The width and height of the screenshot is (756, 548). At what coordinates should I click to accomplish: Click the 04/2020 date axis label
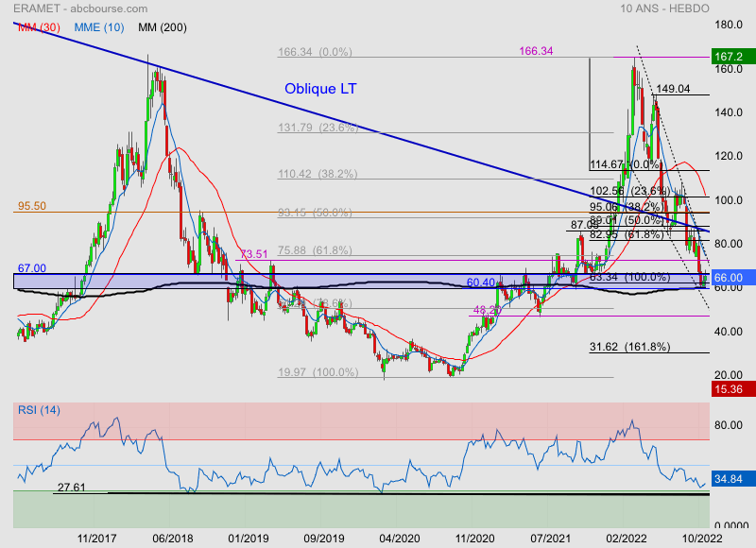point(400,539)
